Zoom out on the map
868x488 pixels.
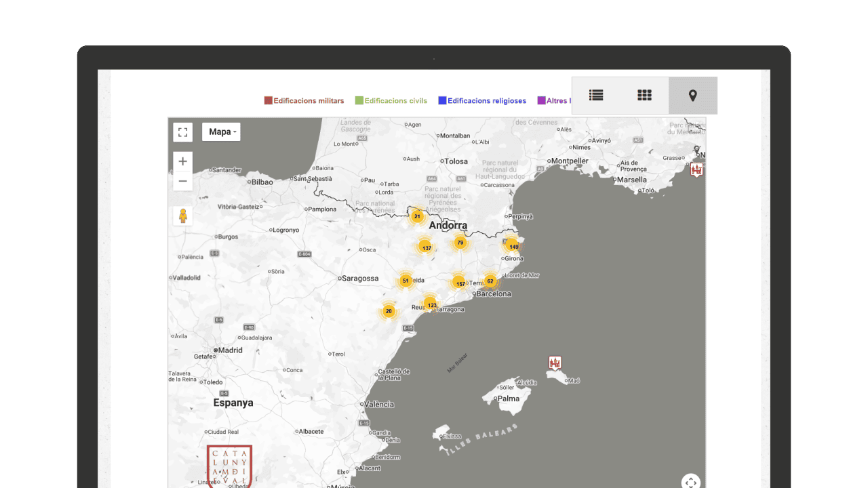182,181
